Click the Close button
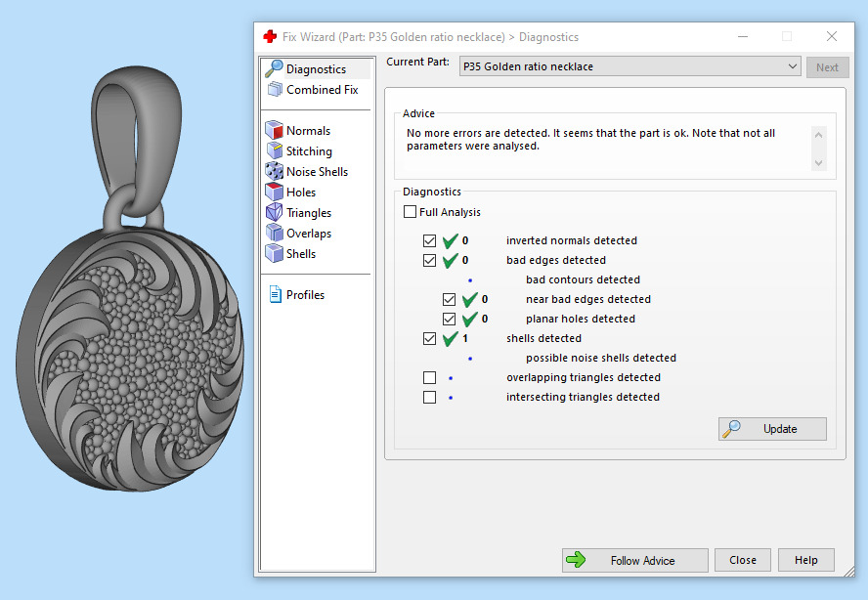The height and width of the screenshot is (600, 868). coord(742,560)
